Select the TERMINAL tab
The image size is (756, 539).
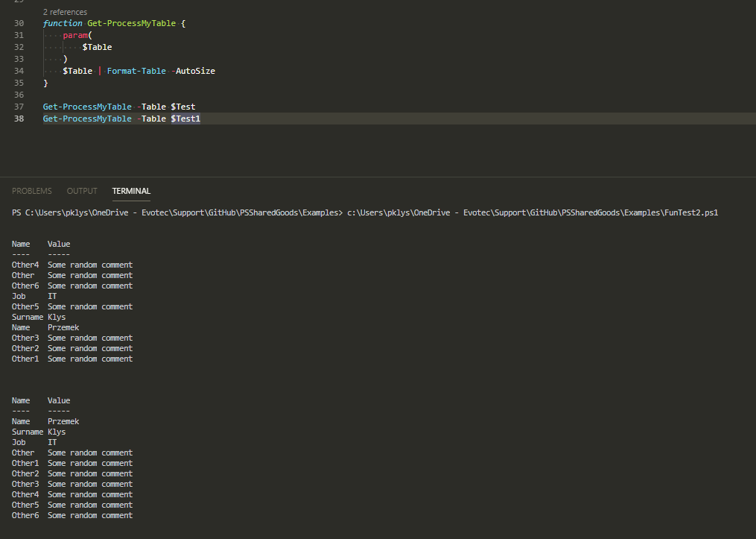point(131,191)
